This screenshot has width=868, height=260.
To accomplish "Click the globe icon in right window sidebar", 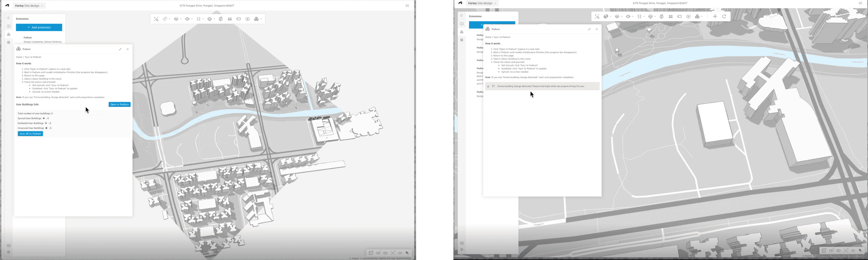I will (x=462, y=40).
